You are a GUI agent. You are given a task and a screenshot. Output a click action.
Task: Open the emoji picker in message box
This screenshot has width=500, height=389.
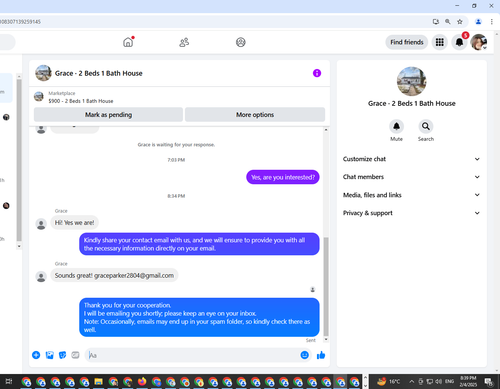pos(304,355)
